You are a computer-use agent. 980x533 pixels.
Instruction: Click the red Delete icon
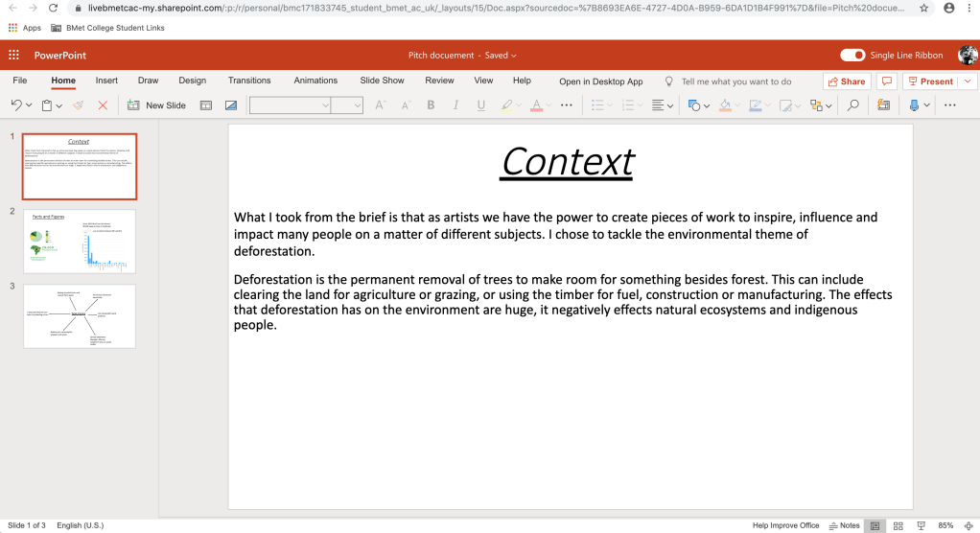(103, 105)
